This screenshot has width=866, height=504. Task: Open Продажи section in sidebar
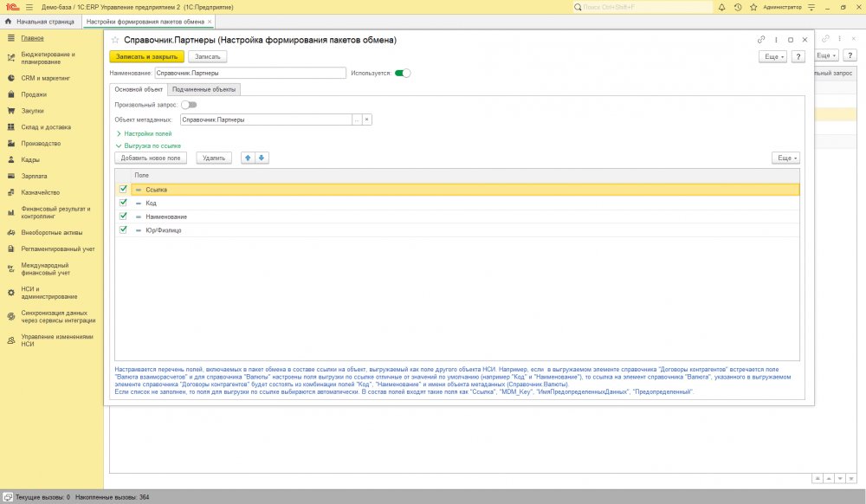[35, 94]
